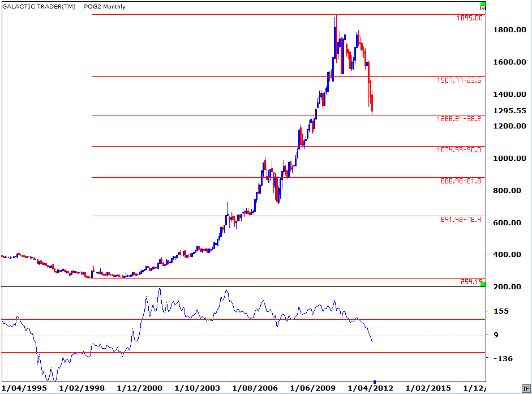This screenshot has width=532, height=394.
Task: Select the 1895.00 Fibonacci top label
Action: [x=470, y=18]
